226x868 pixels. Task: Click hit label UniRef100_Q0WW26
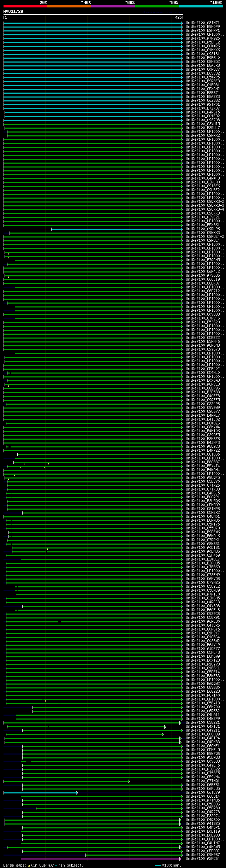coord(203,46)
